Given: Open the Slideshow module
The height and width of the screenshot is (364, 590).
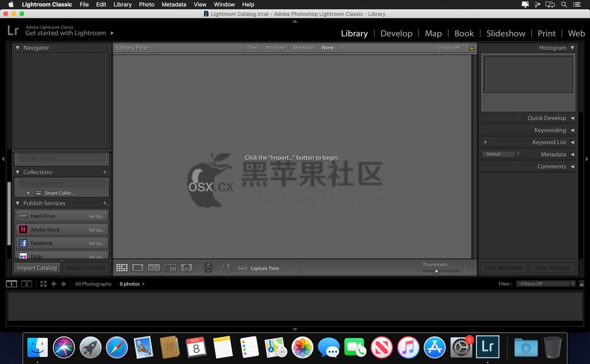Looking at the screenshot, I should coord(506,33).
